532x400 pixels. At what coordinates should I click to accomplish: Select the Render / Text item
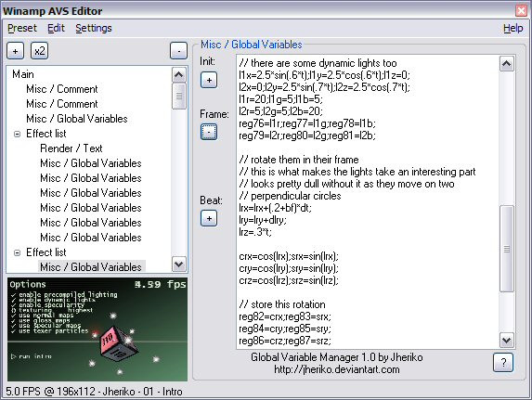pos(71,148)
